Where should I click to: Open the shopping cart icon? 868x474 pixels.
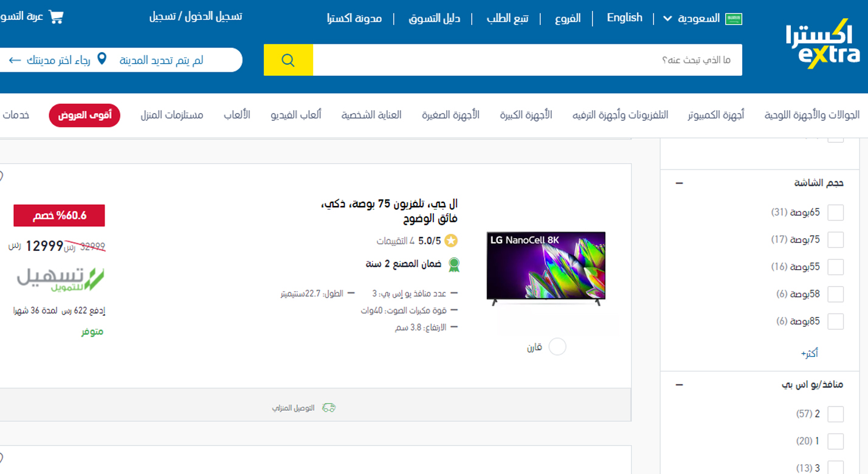(56, 16)
